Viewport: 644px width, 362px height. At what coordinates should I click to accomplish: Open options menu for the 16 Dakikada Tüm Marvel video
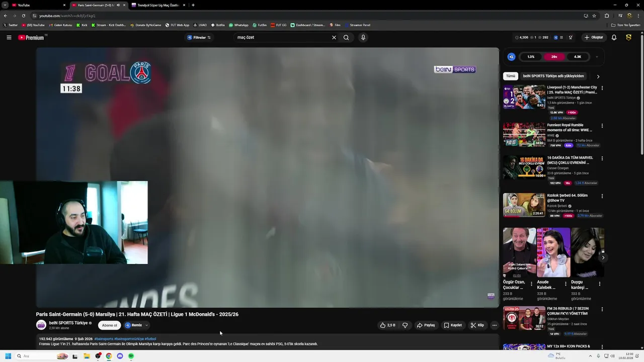[602, 158]
